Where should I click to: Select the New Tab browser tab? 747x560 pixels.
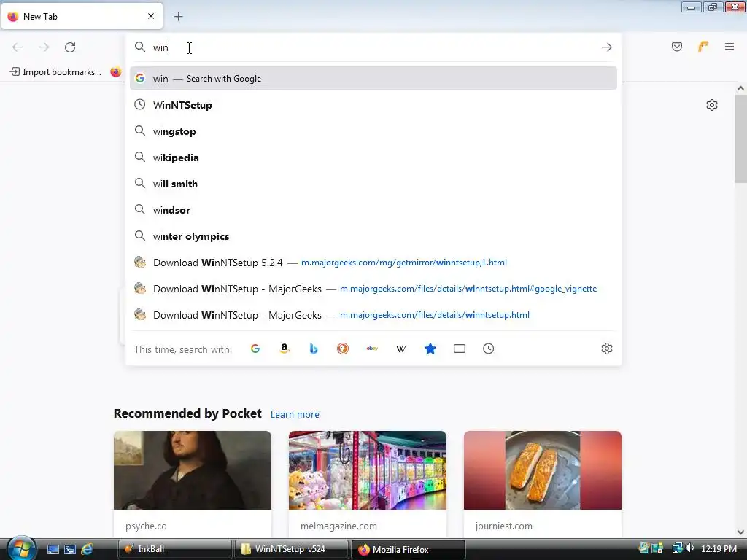click(x=82, y=16)
